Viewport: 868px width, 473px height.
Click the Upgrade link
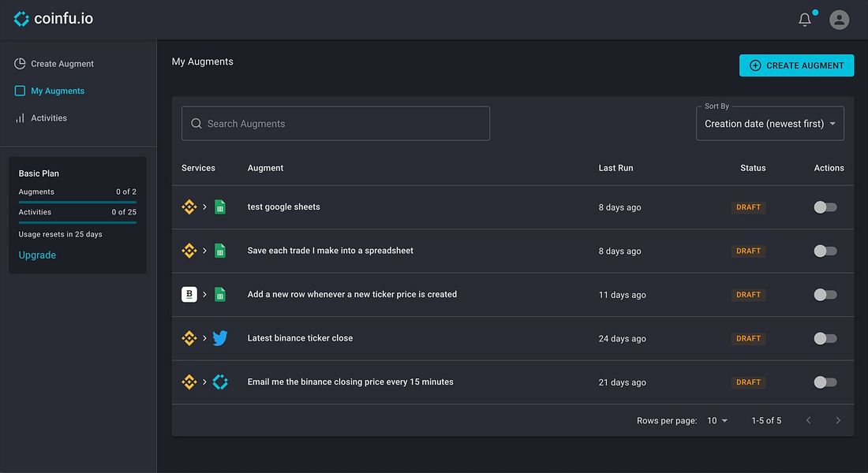(37, 255)
